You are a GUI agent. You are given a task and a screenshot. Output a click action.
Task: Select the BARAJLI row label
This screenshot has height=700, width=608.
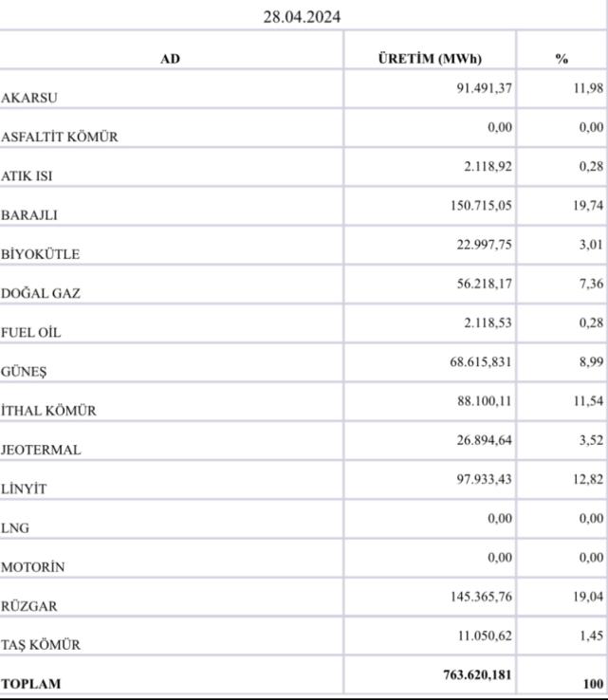pyautogui.click(x=29, y=215)
